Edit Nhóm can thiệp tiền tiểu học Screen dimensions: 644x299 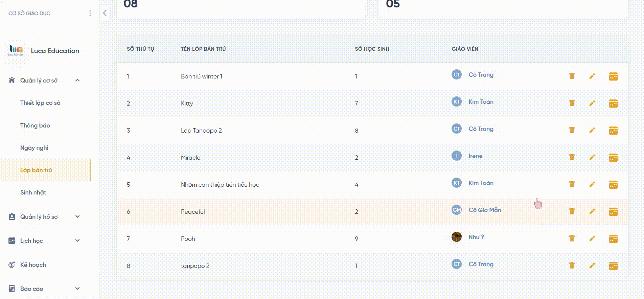coord(592,184)
